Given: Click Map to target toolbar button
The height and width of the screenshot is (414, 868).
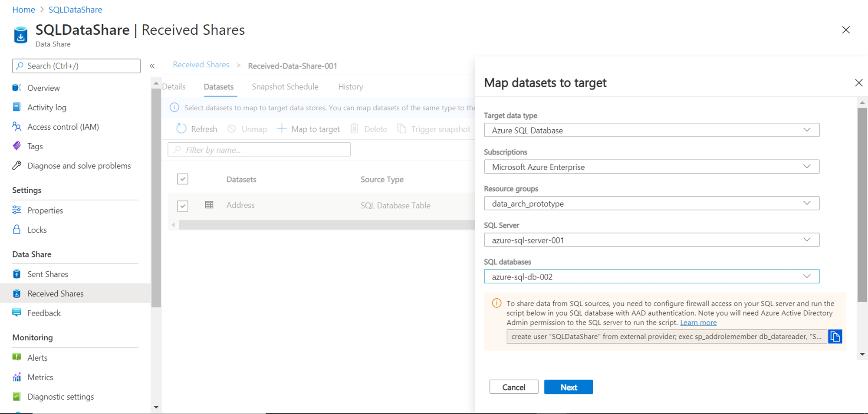Looking at the screenshot, I should tap(309, 129).
